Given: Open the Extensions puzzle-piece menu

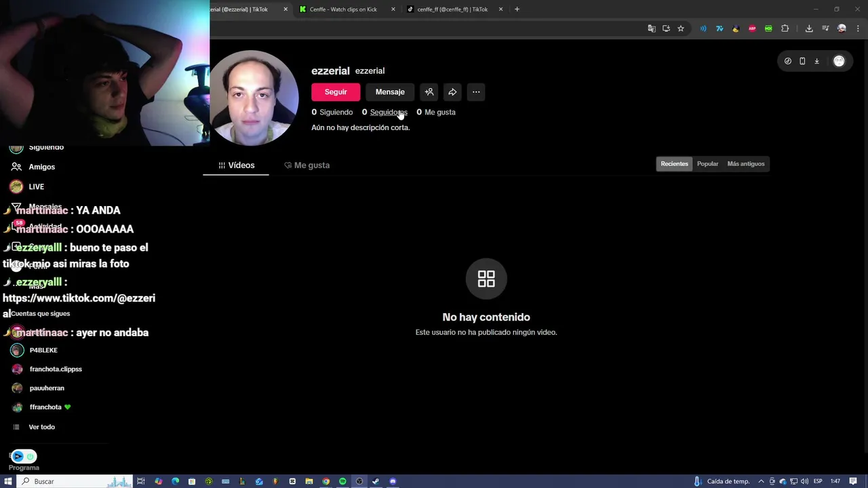Looking at the screenshot, I should tap(785, 28).
